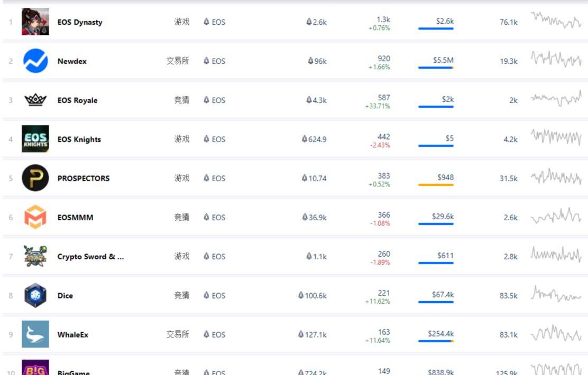Screen dimensions: 588x375
Task: Click the blue volume bar under $5.5M
Action: pyautogui.click(x=436, y=68)
